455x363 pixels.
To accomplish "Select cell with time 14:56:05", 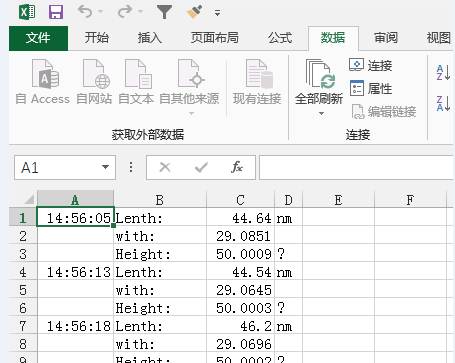I will click(x=76, y=217).
